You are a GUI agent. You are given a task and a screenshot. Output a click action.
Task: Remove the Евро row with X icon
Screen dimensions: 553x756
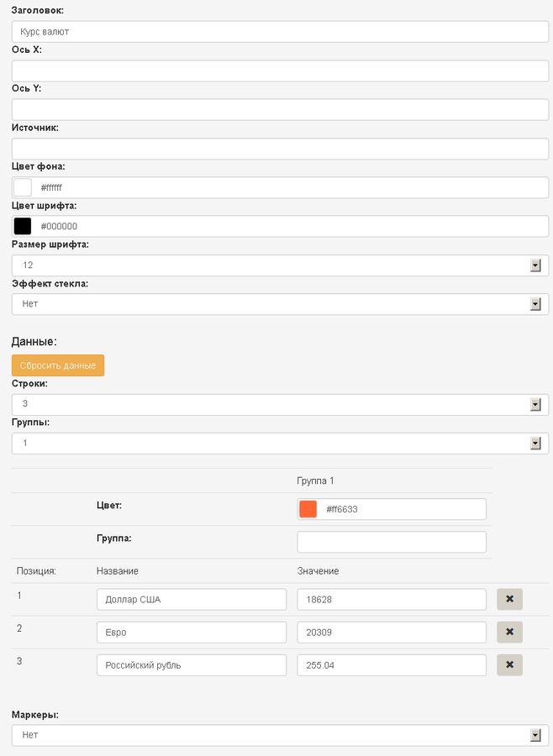[509, 632]
